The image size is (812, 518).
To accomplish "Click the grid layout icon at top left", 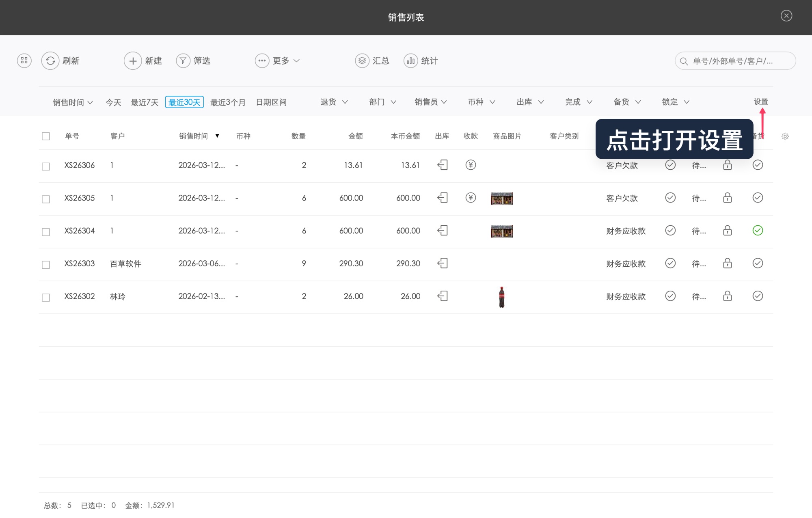I will pos(24,60).
